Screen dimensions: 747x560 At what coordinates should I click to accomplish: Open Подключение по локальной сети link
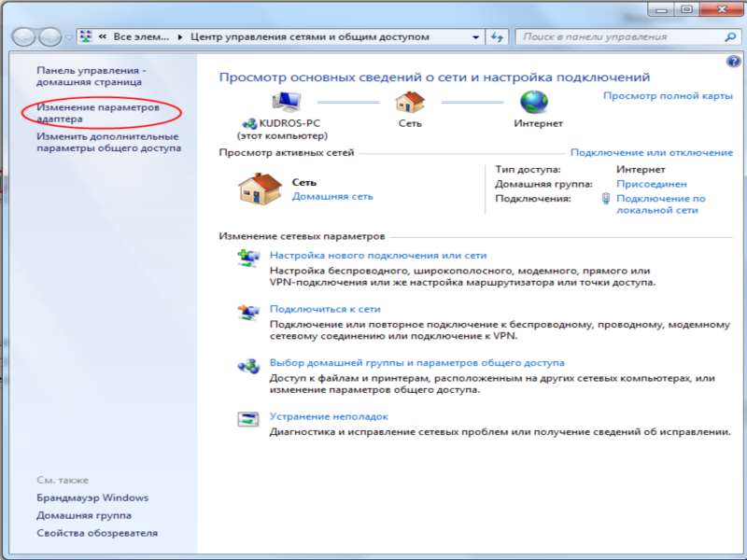point(659,203)
